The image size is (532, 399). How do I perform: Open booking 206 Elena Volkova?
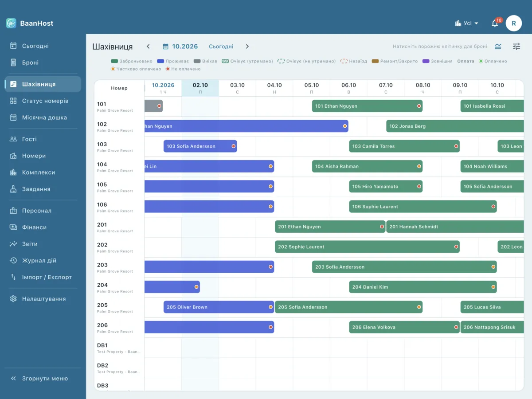point(404,327)
